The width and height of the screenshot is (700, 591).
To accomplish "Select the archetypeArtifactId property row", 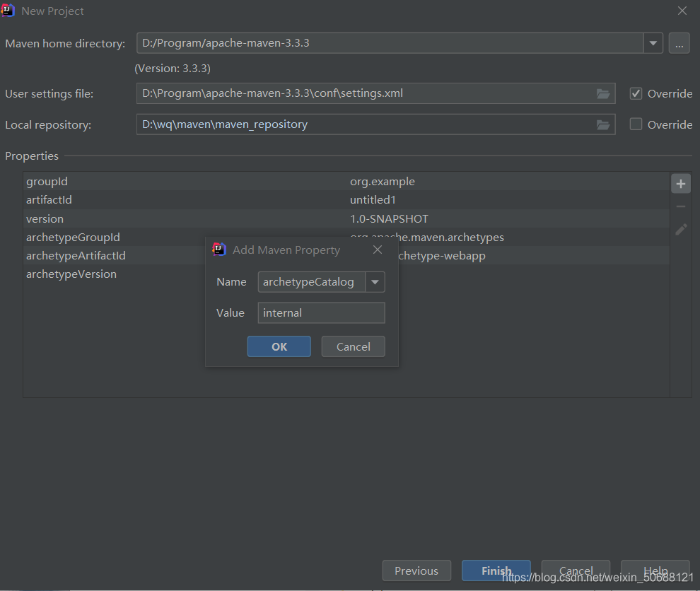I will 346,255.
